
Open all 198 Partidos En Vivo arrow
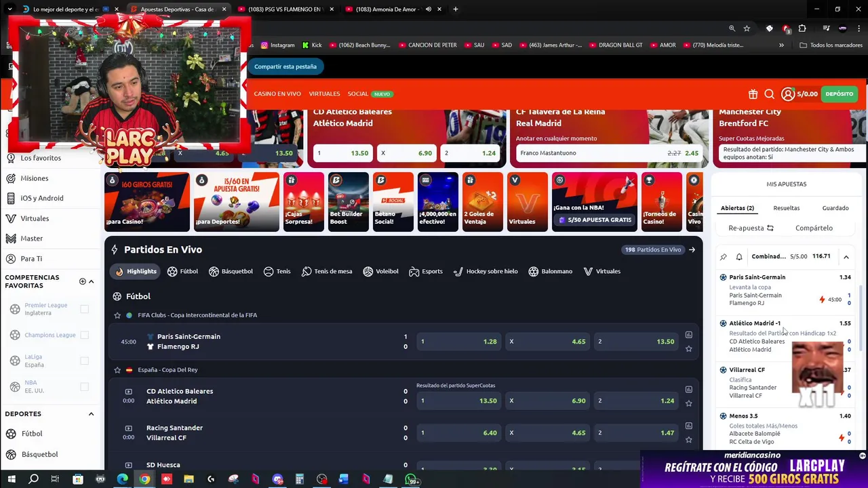click(x=692, y=249)
